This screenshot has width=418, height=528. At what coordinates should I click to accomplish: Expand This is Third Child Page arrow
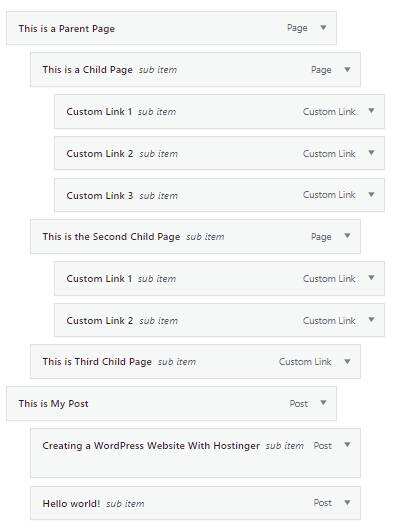pos(347,361)
